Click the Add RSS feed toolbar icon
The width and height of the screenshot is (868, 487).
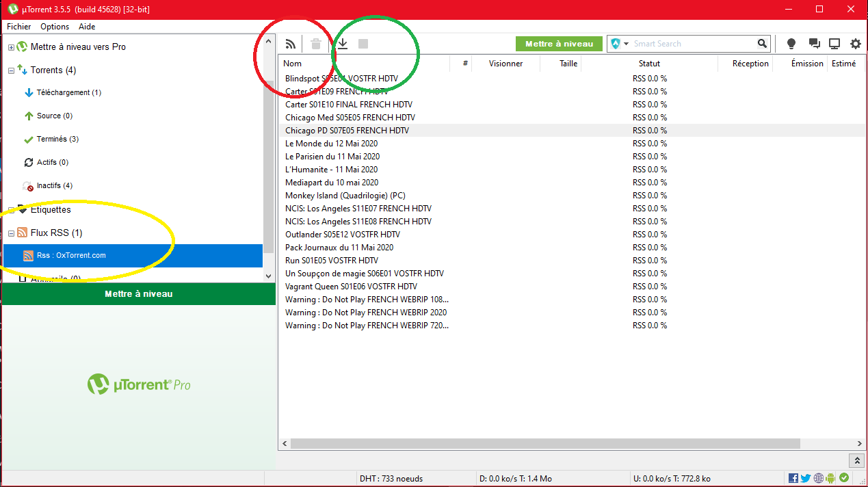pyautogui.click(x=291, y=44)
